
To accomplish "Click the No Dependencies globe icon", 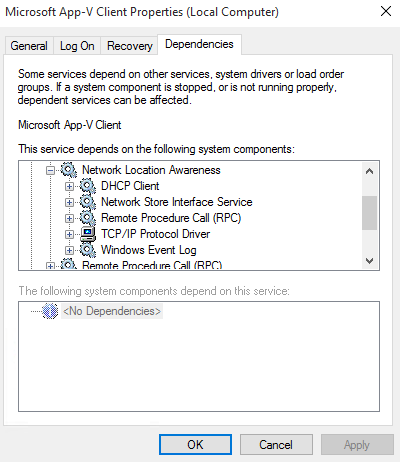I will click(50, 311).
